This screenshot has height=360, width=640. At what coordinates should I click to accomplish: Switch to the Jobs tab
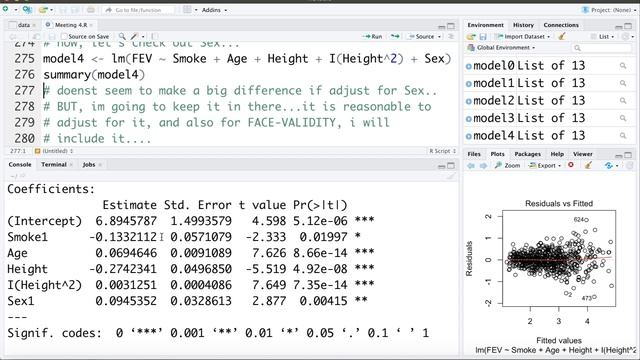click(89, 164)
